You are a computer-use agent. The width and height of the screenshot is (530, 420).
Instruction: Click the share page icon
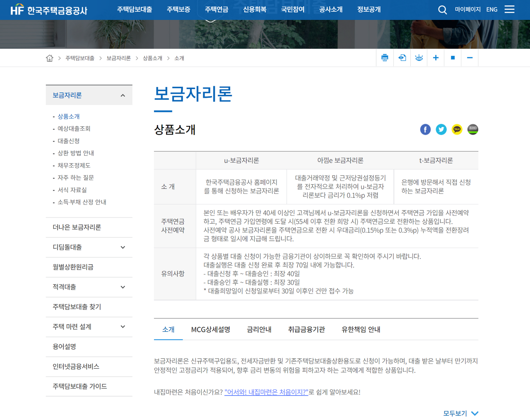[402, 58]
